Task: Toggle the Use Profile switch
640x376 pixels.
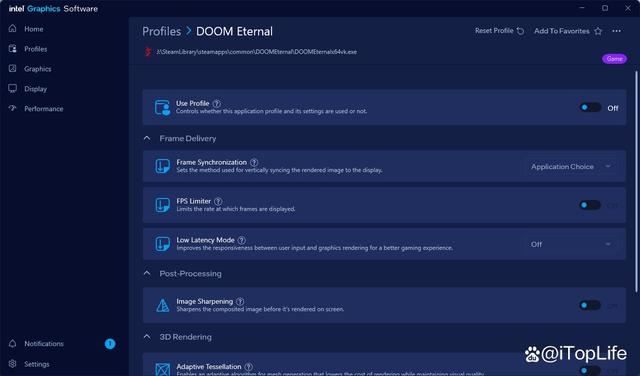Action: coord(590,108)
